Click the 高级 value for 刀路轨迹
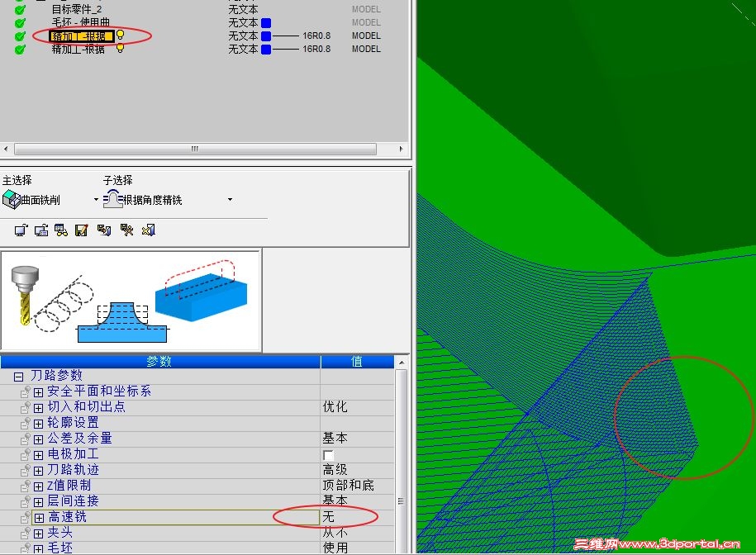This screenshot has height=555, width=756. (335, 469)
